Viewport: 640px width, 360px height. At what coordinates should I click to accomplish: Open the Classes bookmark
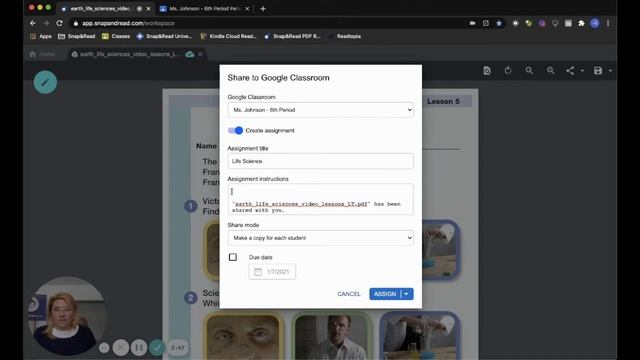116,36
